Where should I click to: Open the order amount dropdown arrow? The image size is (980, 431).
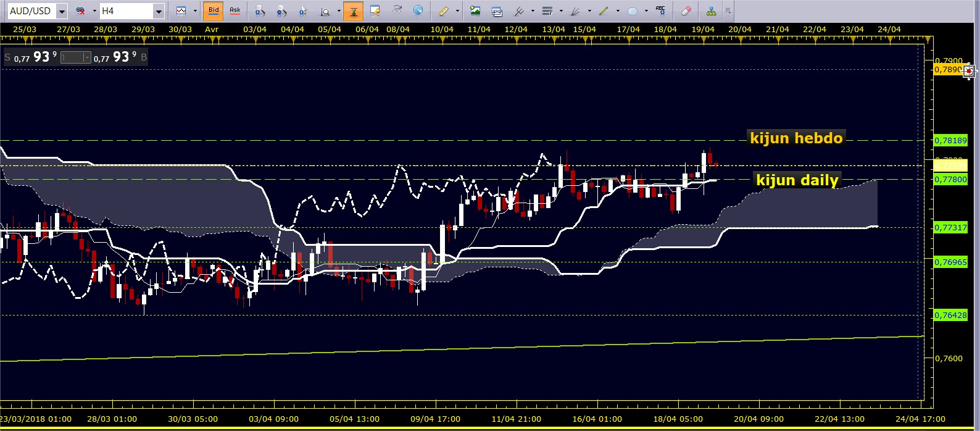tap(87, 57)
